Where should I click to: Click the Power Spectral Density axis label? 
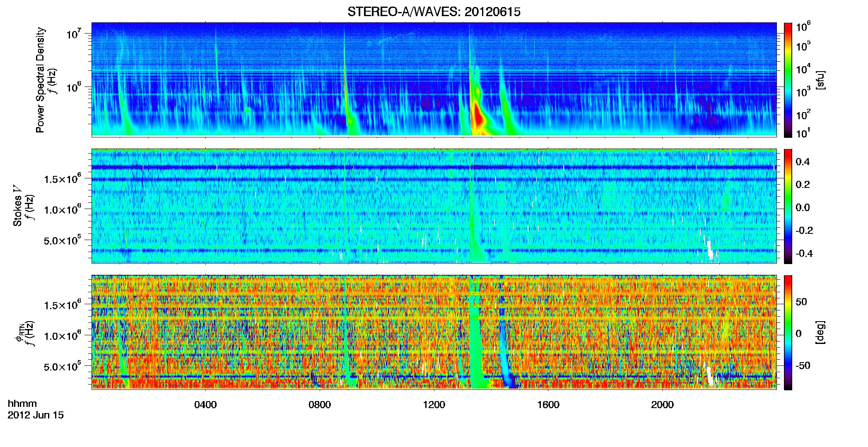point(40,80)
